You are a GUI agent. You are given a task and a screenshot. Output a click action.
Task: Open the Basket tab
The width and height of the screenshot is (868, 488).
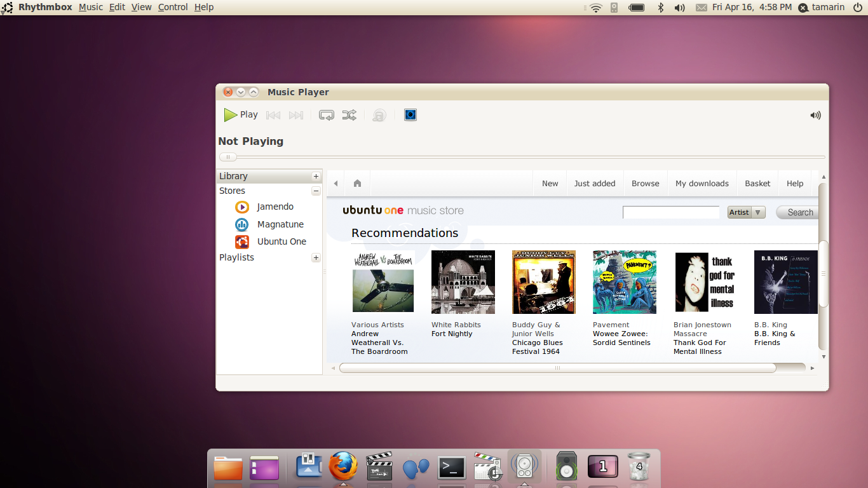pos(757,184)
